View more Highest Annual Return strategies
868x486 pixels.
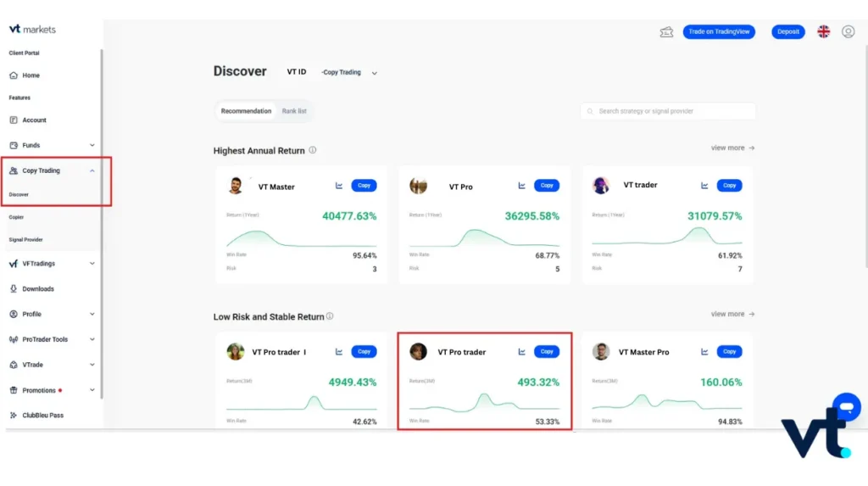click(x=732, y=148)
